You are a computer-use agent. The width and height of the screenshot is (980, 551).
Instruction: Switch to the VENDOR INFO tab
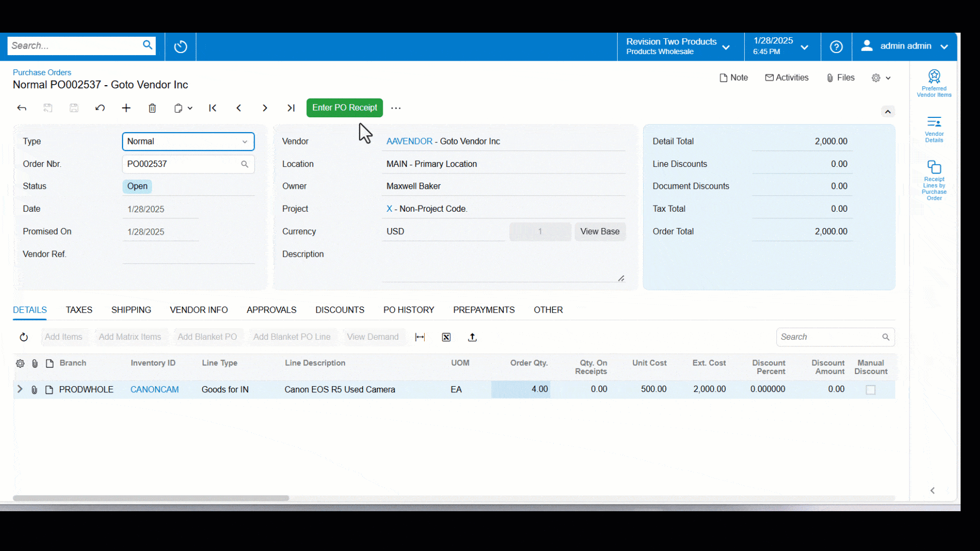click(x=199, y=310)
